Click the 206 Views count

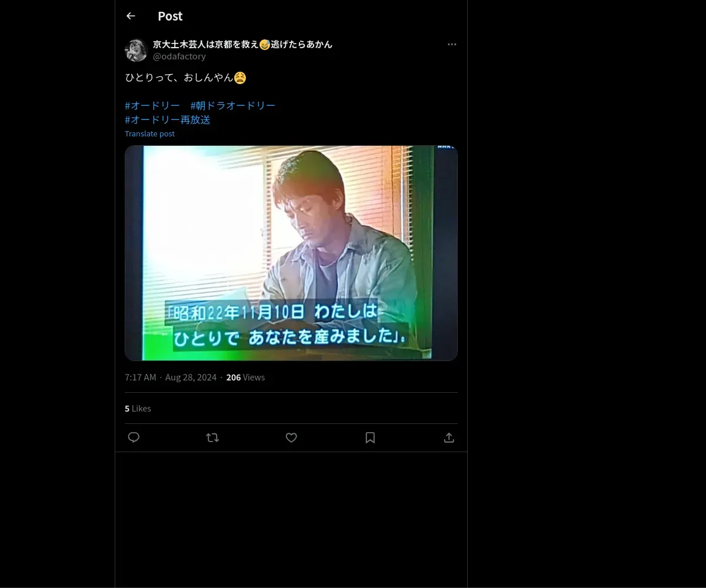(245, 377)
